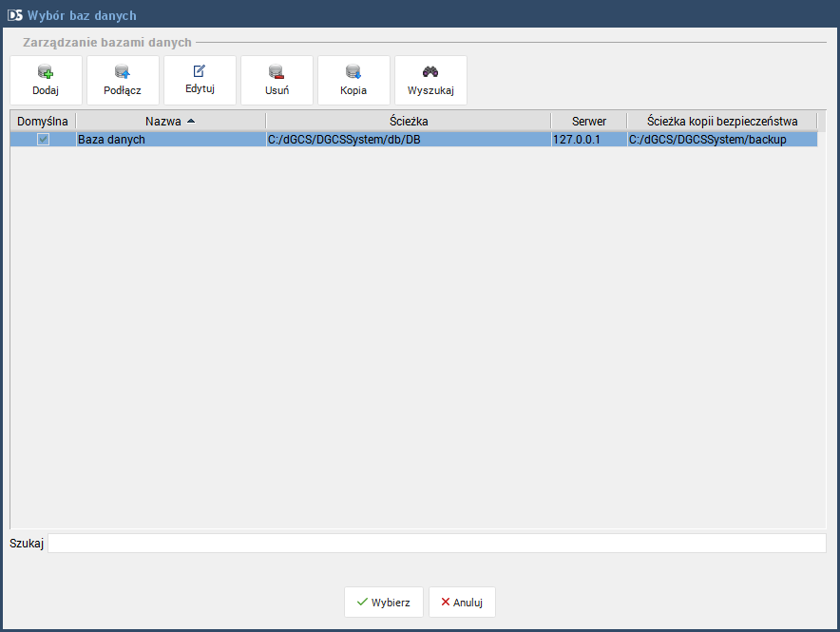
Task: Sort by the Nazwa column header
Action: pos(170,121)
